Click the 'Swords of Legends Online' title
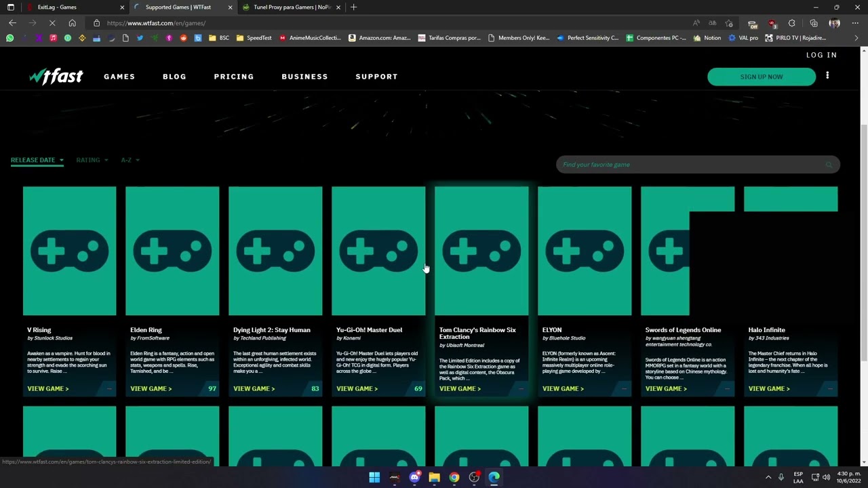 pos(683,330)
